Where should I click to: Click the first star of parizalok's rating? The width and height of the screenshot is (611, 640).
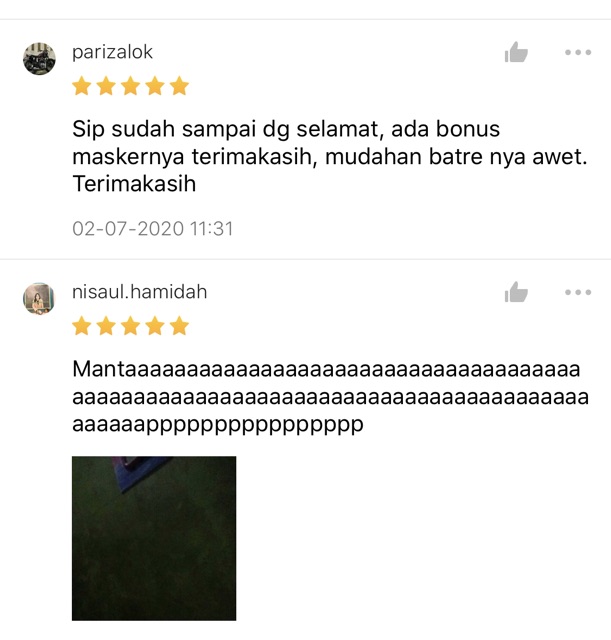point(82,86)
